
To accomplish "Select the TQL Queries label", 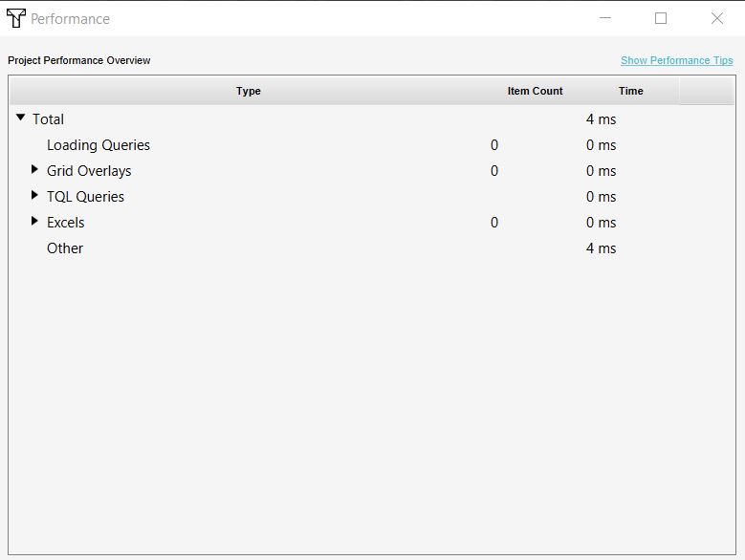I will coord(85,197).
